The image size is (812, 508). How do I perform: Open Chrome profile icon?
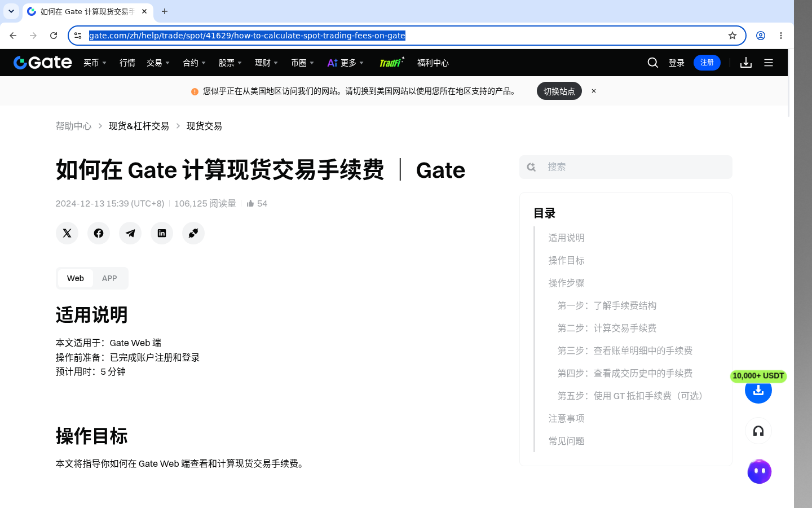761,36
